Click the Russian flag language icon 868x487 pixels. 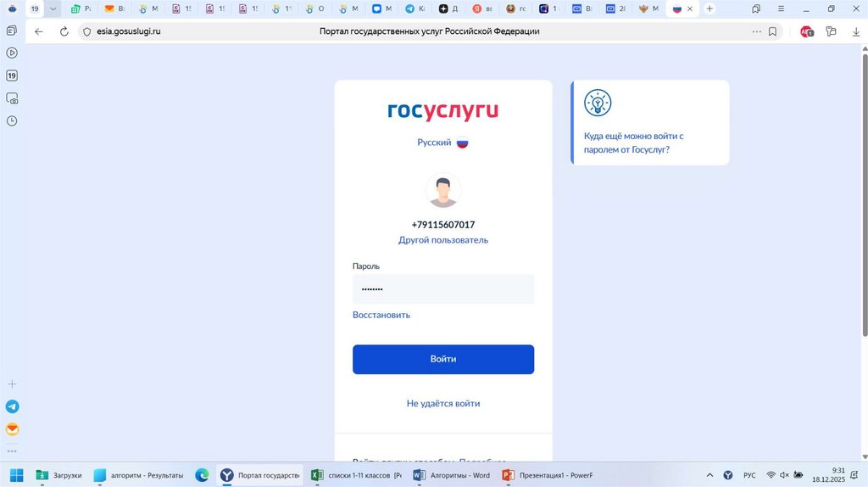[462, 143]
